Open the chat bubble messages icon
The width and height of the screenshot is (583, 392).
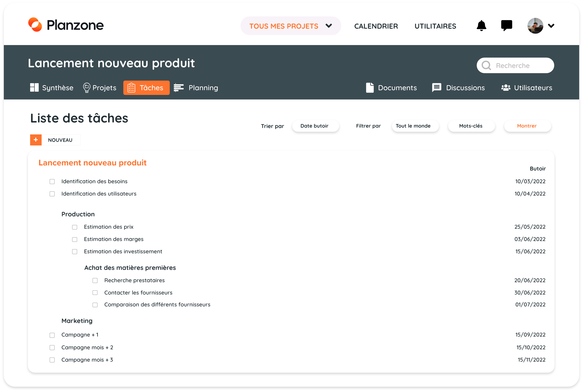507,25
